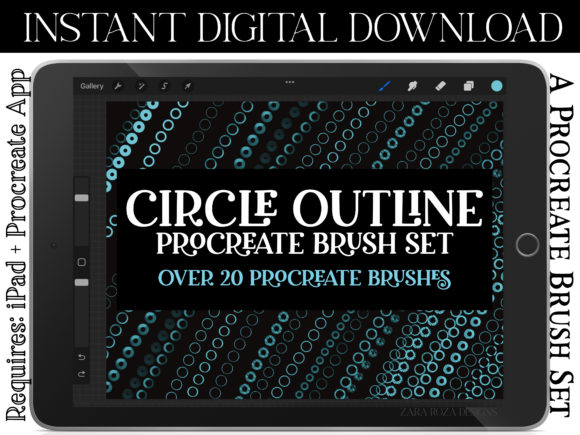
Task: Click 'Requires: iPad + Procreate App' text
Action: click(18, 245)
